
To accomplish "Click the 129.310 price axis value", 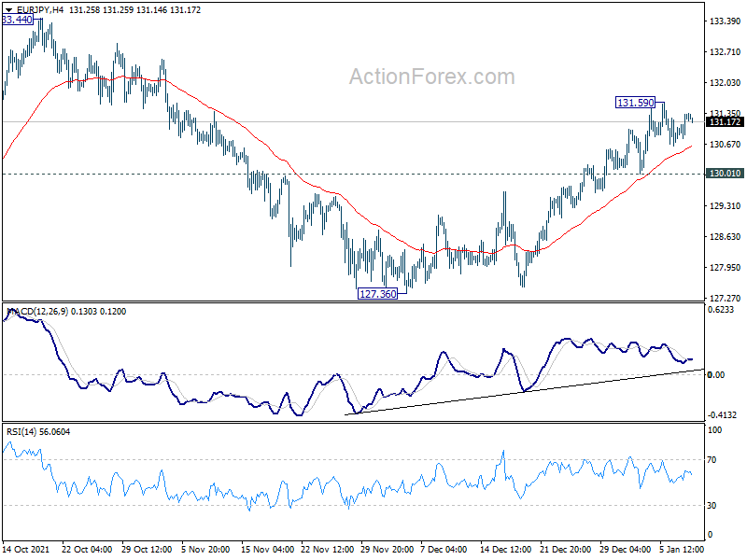I will (x=726, y=205).
